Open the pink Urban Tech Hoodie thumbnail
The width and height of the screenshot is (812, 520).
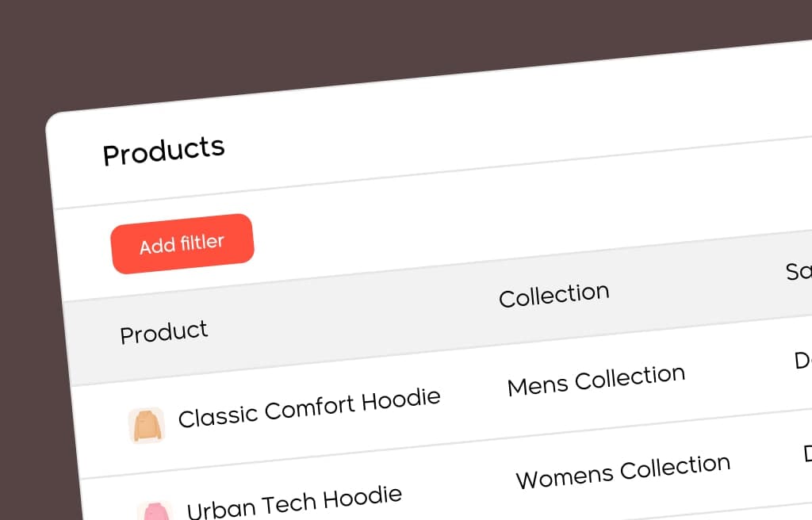coord(155,512)
